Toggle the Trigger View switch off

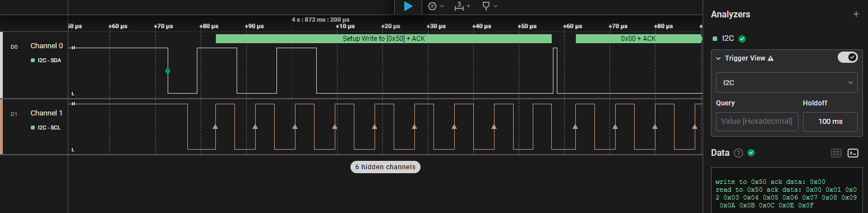[847, 57]
